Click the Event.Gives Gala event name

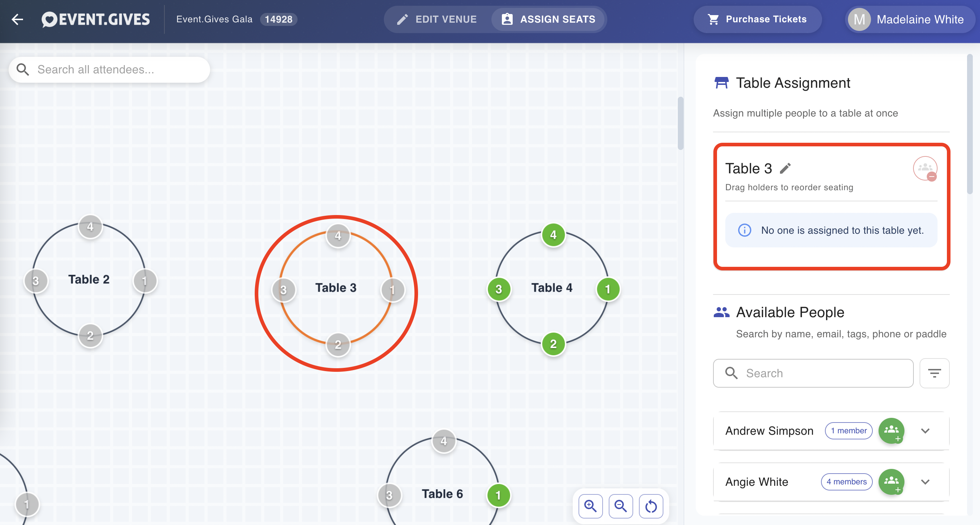214,19
